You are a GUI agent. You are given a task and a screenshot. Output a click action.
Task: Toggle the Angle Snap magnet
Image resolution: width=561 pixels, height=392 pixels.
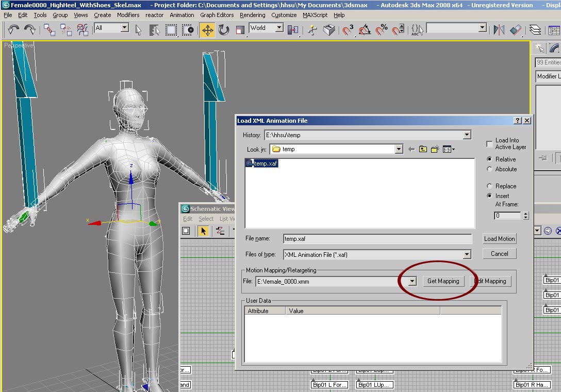(x=365, y=29)
